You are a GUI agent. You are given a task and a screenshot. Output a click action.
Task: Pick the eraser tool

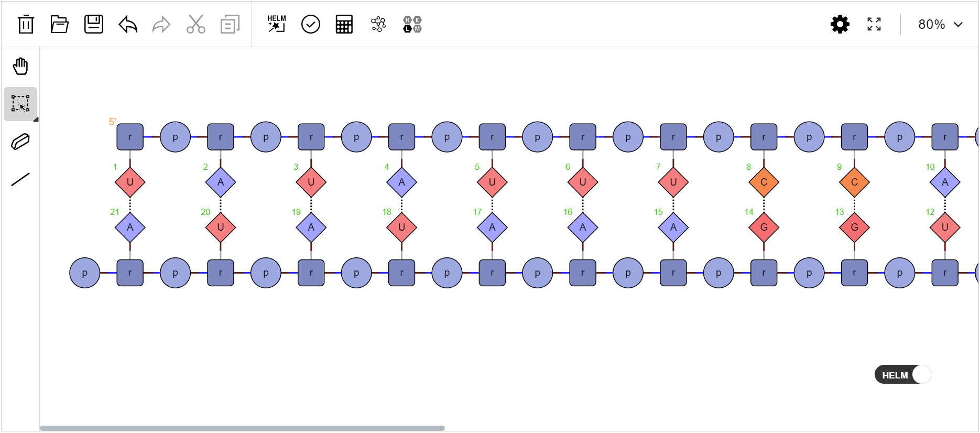click(20, 142)
